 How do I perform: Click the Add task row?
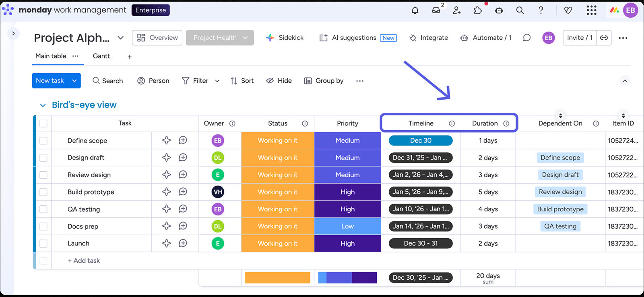click(x=84, y=261)
